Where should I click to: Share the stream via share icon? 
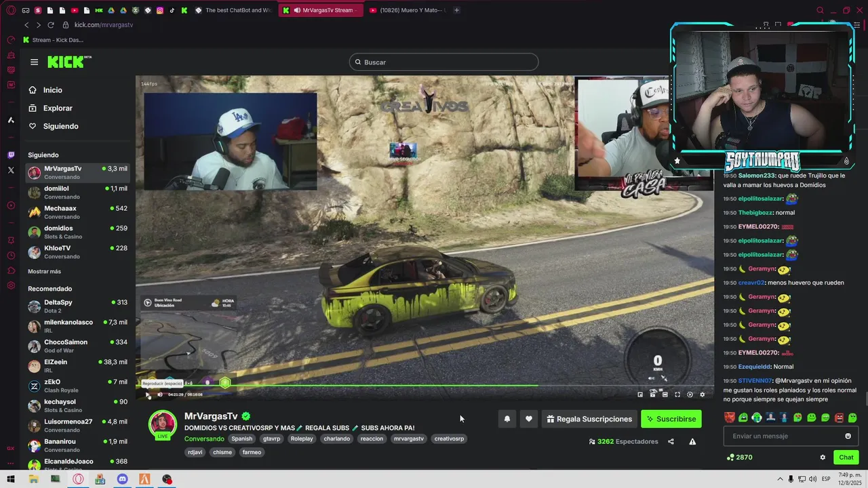(x=671, y=441)
